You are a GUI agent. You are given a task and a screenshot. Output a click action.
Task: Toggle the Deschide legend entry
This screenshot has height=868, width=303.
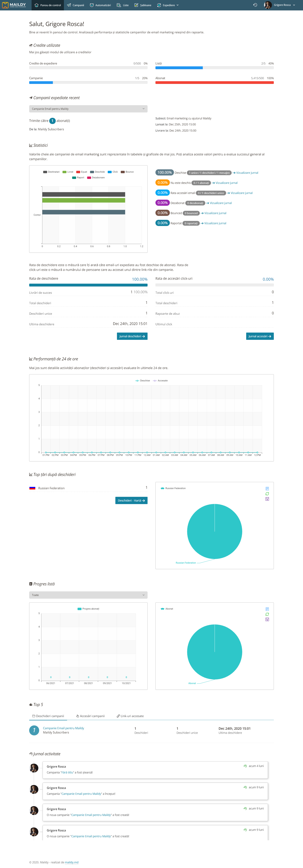click(x=97, y=172)
